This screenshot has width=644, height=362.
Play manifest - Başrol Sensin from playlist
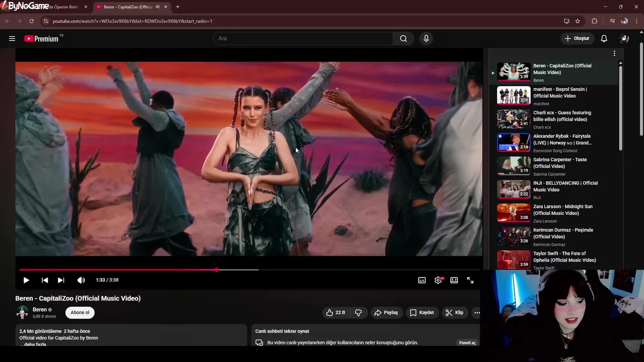tap(555, 96)
